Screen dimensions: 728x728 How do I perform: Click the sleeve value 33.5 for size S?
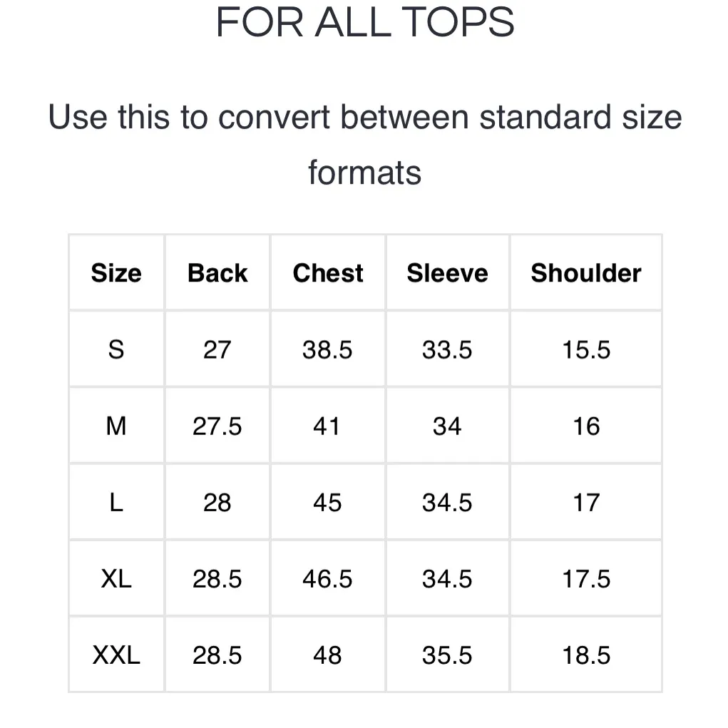pyautogui.click(x=447, y=350)
